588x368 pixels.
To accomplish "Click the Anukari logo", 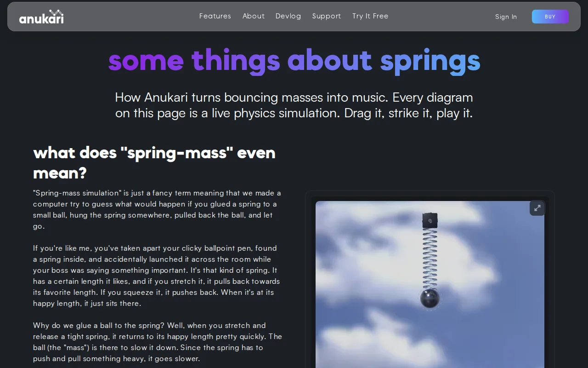I will (x=41, y=17).
